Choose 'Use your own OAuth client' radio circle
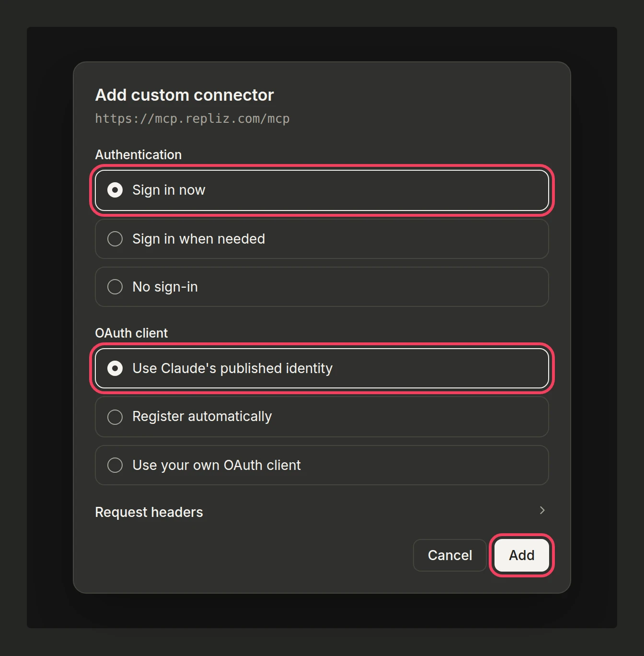 115,465
